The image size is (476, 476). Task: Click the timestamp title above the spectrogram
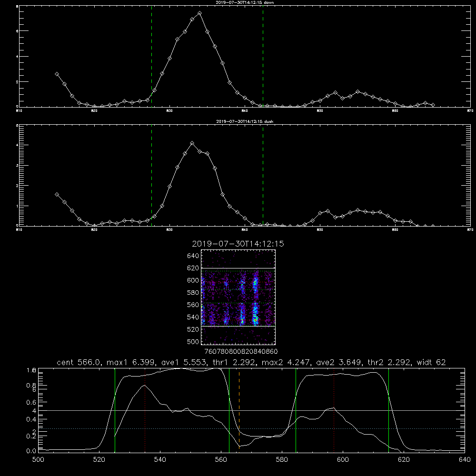coord(238,244)
